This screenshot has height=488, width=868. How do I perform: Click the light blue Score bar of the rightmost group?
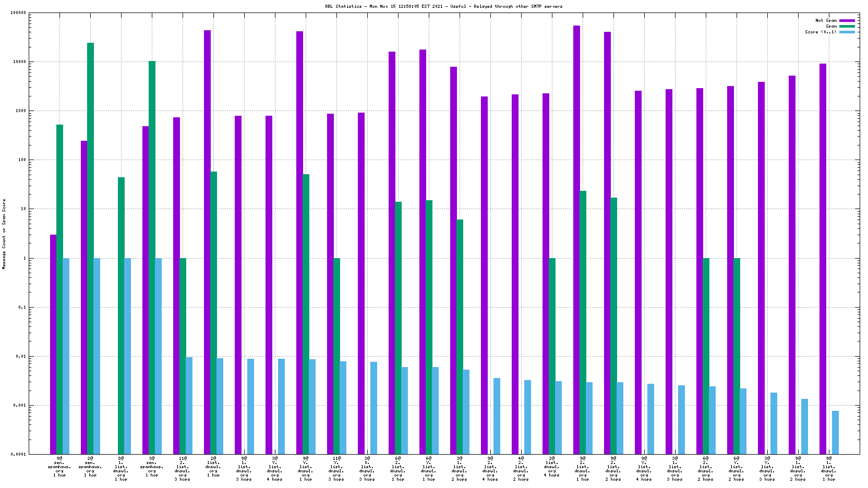pyautogui.click(x=835, y=432)
